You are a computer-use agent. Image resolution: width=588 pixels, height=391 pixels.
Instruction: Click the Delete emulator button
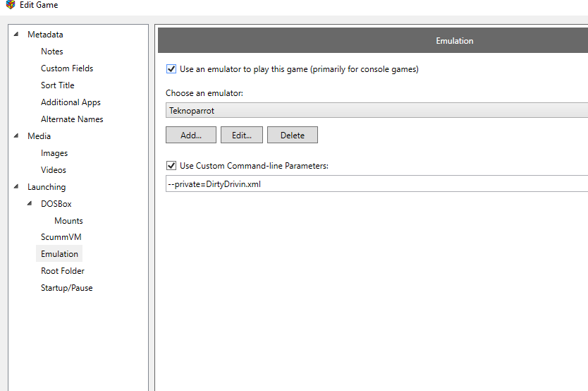(293, 135)
